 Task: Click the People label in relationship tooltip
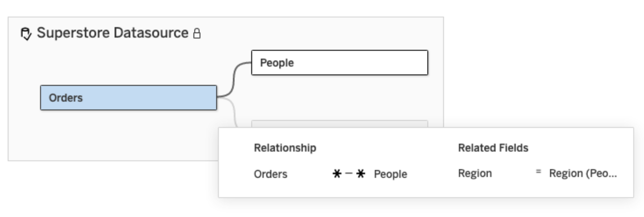click(390, 174)
